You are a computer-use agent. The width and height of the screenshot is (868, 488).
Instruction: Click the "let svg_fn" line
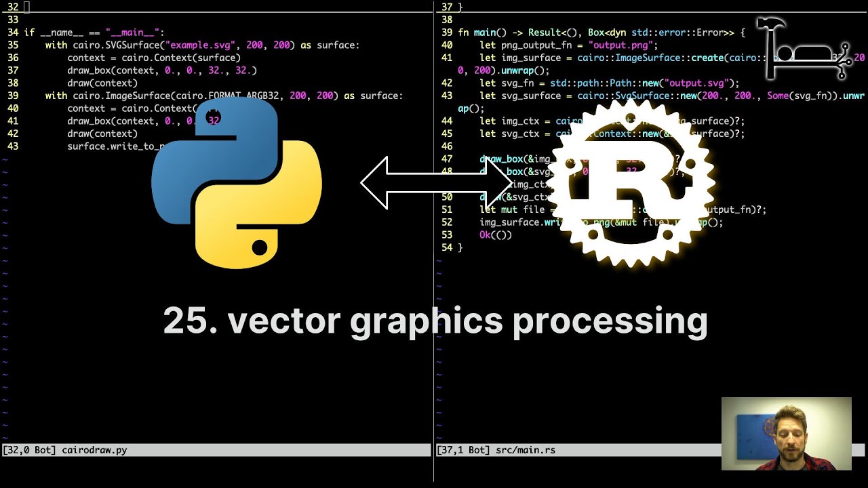point(610,83)
